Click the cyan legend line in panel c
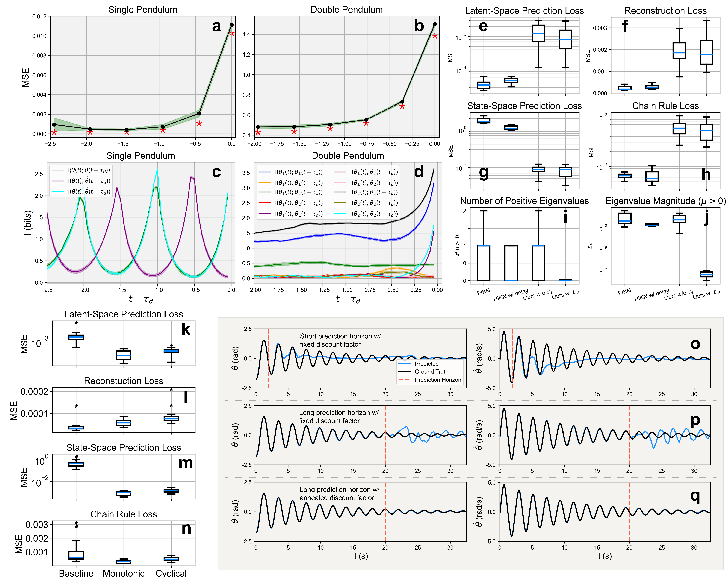Image resolution: width=728 pixels, height=588 pixels. point(58,192)
